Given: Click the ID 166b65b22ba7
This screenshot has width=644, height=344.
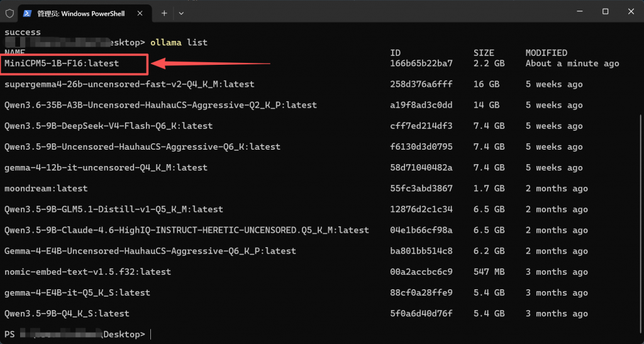Looking at the screenshot, I should [x=421, y=64].
